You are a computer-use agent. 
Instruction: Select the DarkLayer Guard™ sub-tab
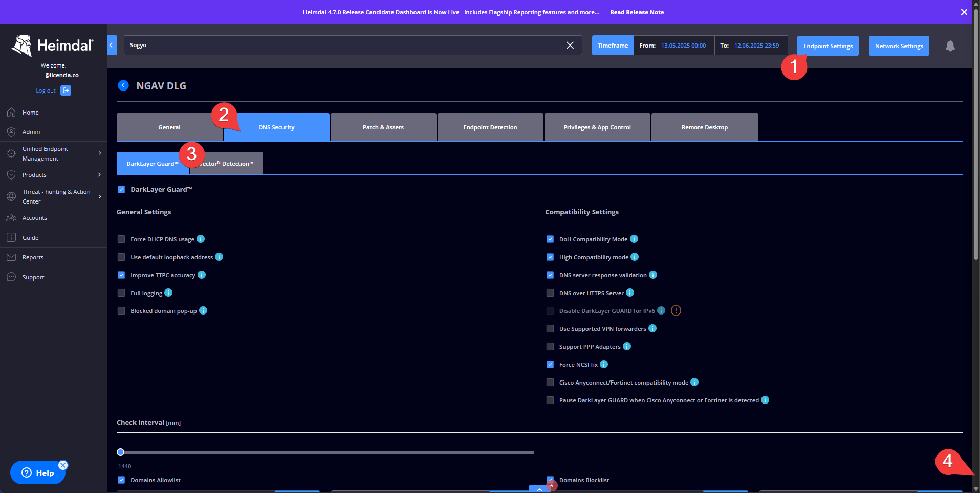[x=153, y=163]
